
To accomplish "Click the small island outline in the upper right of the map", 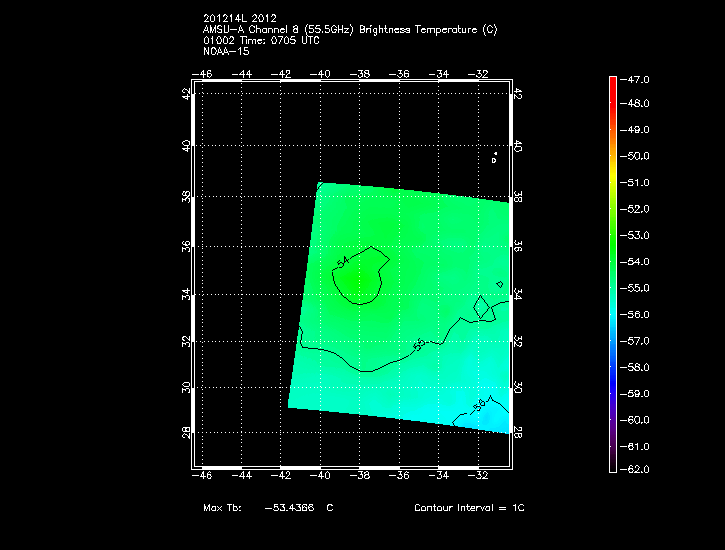I will tap(494, 158).
